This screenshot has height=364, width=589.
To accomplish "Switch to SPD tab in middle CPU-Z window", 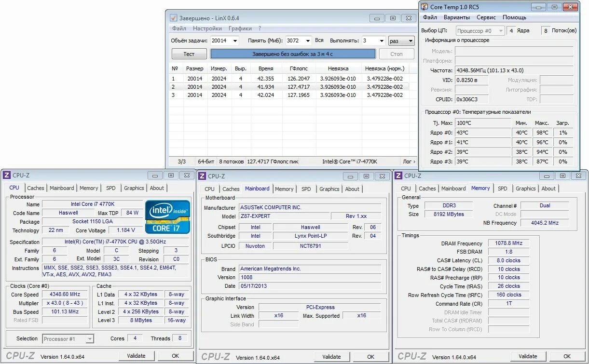I will click(x=306, y=189).
